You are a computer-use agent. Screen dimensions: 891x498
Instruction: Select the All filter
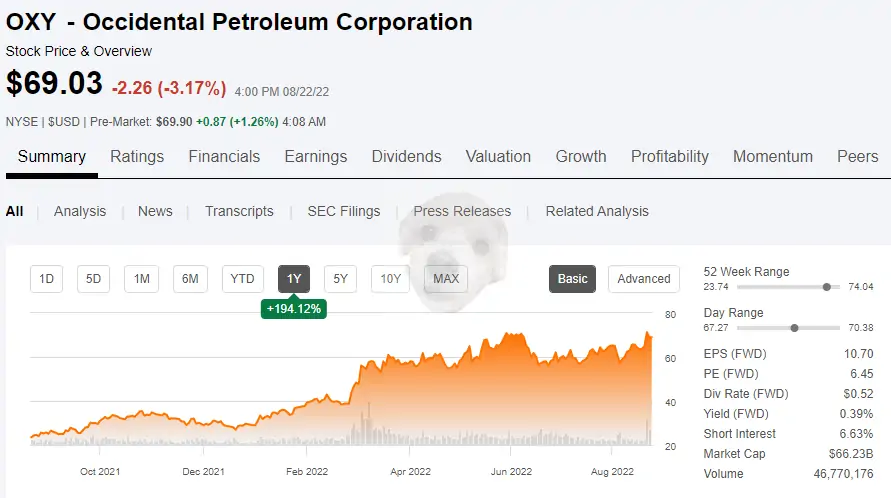pyautogui.click(x=14, y=211)
